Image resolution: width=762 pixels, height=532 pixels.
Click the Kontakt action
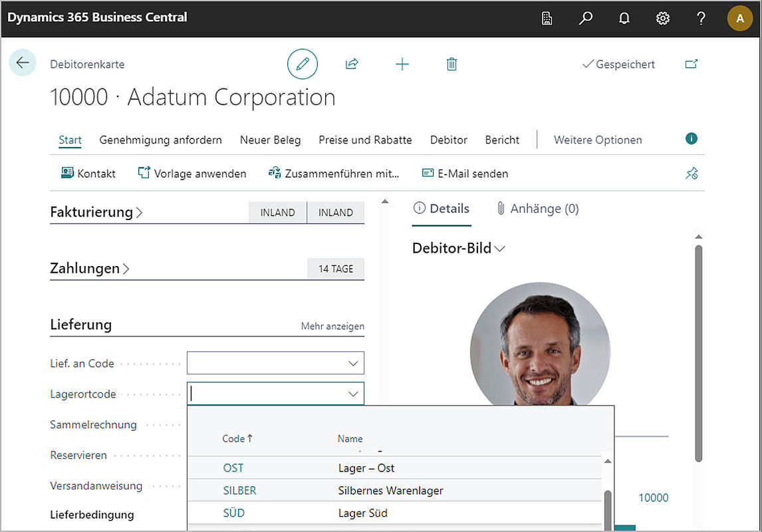(88, 174)
